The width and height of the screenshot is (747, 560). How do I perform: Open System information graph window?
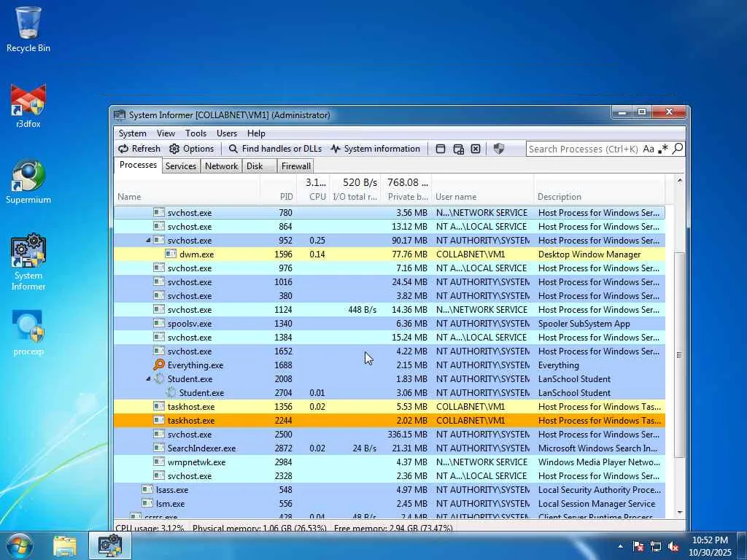[376, 149]
